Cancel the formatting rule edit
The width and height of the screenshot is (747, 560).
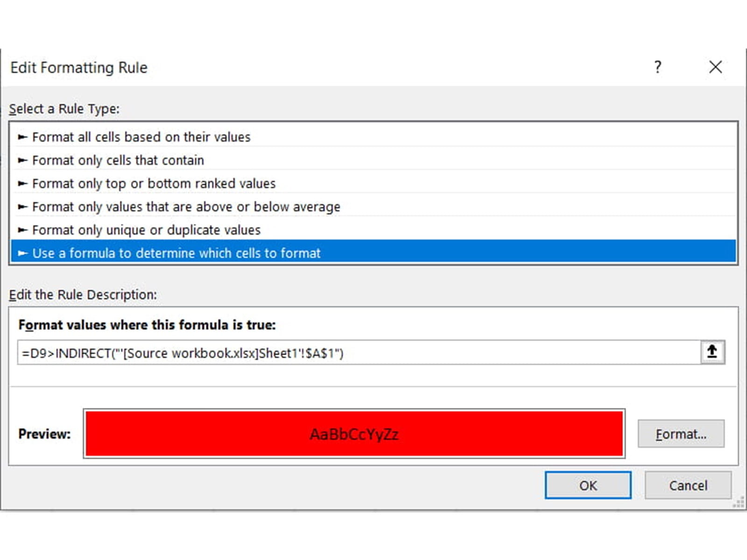point(688,485)
